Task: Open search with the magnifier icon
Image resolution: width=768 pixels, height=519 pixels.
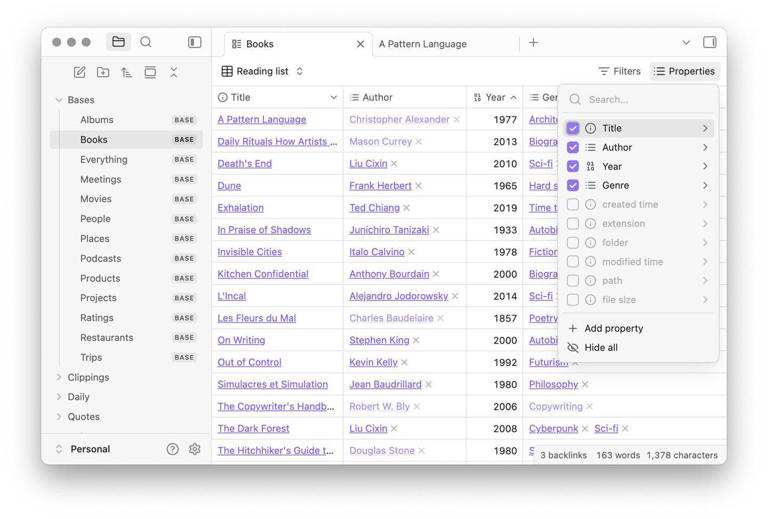Action: click(146, 42)
